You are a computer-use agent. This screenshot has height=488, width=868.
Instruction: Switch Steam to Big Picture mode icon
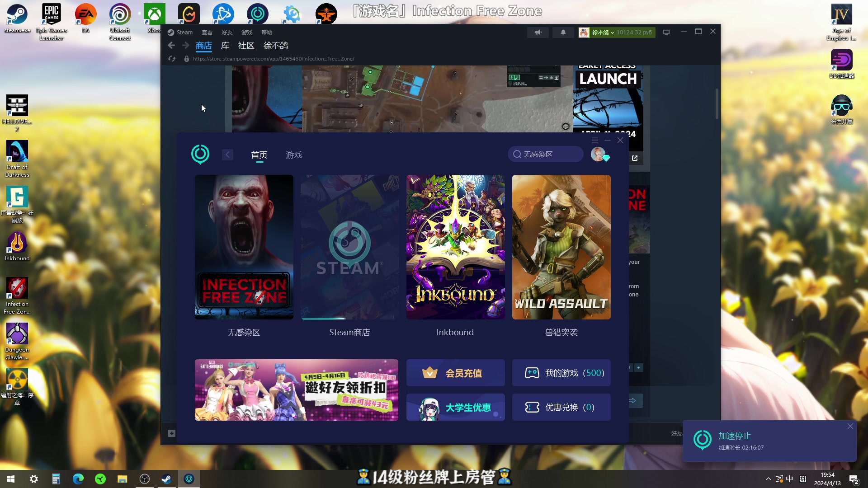tap(666, 32)
